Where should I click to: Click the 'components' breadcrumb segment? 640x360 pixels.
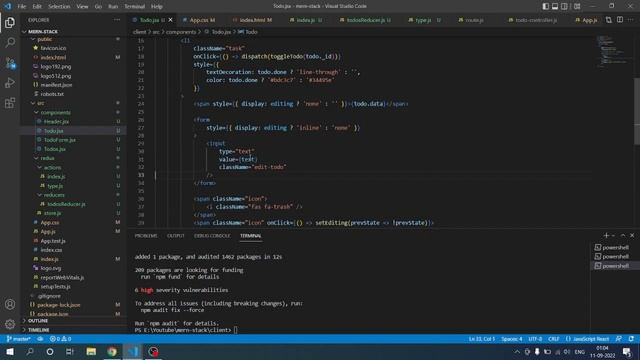[x=181, y=31]
